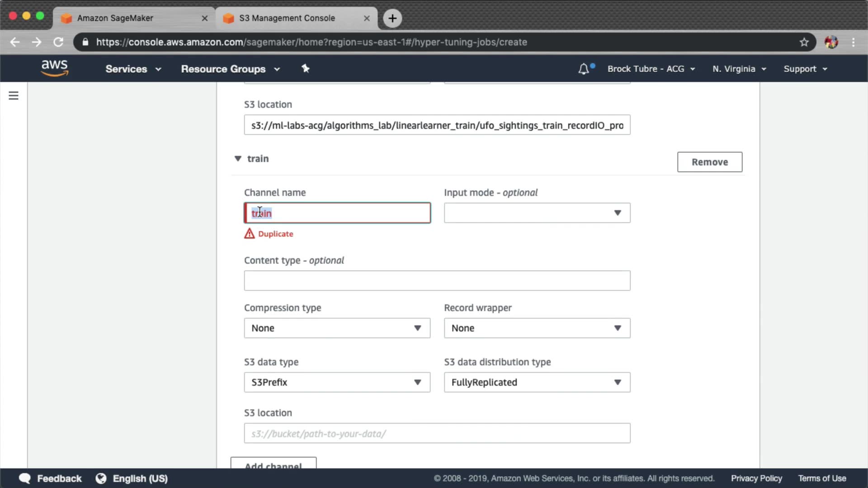Open the notifications bell

pyautogui.click(x=584, y=69)
